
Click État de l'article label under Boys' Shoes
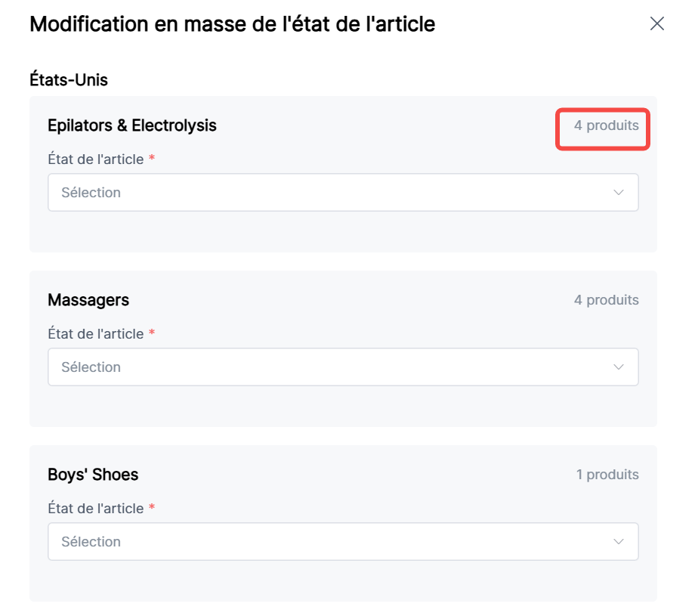pyautogui.click(x=96, y=509)
